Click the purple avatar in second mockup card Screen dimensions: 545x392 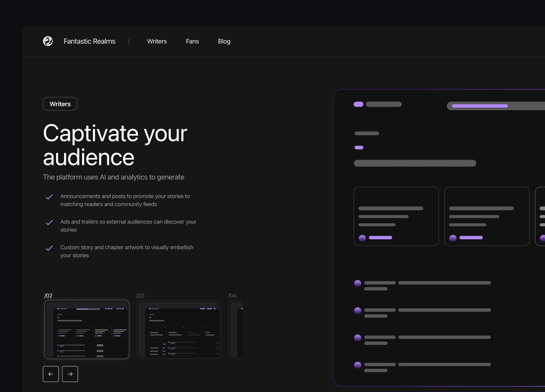[x=453, y=238]
